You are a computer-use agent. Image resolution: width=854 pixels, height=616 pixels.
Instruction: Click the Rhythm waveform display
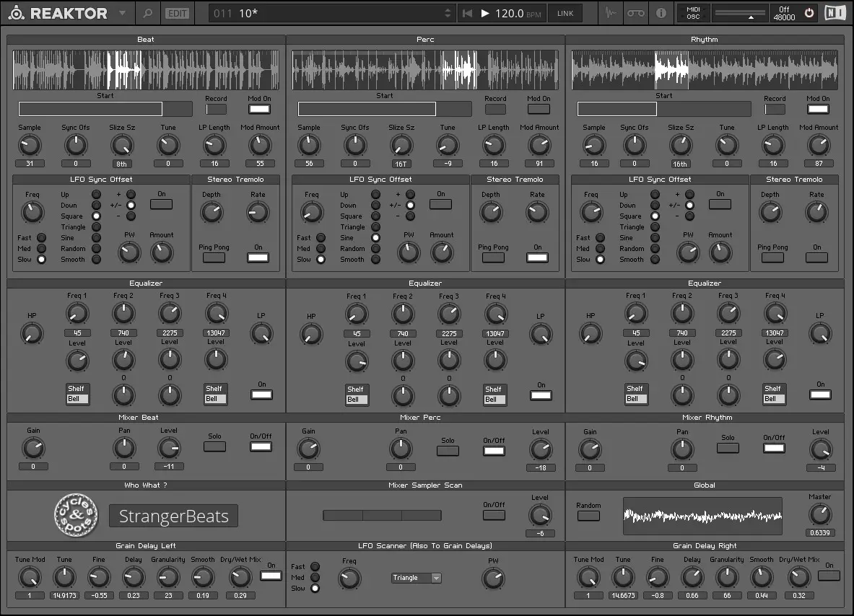click(705, 70)
